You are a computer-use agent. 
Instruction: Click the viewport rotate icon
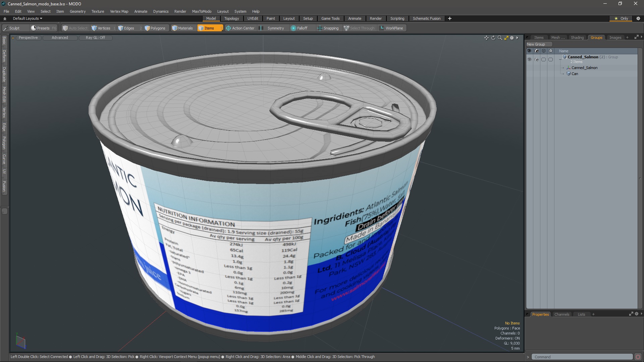(493, 38)
